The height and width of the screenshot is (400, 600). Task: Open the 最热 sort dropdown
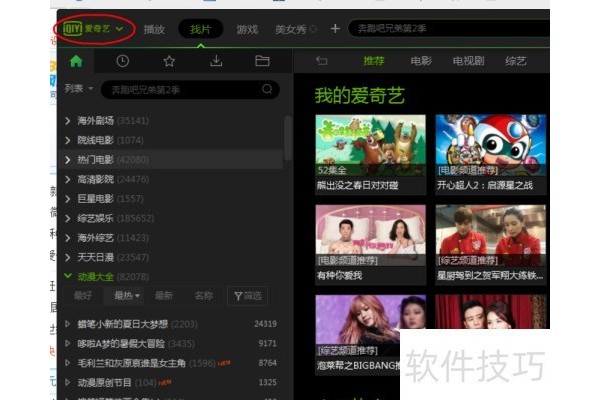point(127,296)
